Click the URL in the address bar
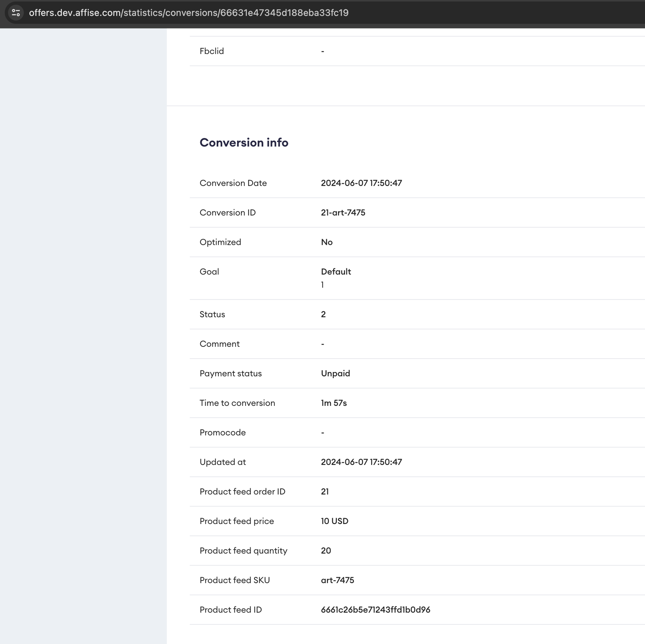 pos(189,13)
